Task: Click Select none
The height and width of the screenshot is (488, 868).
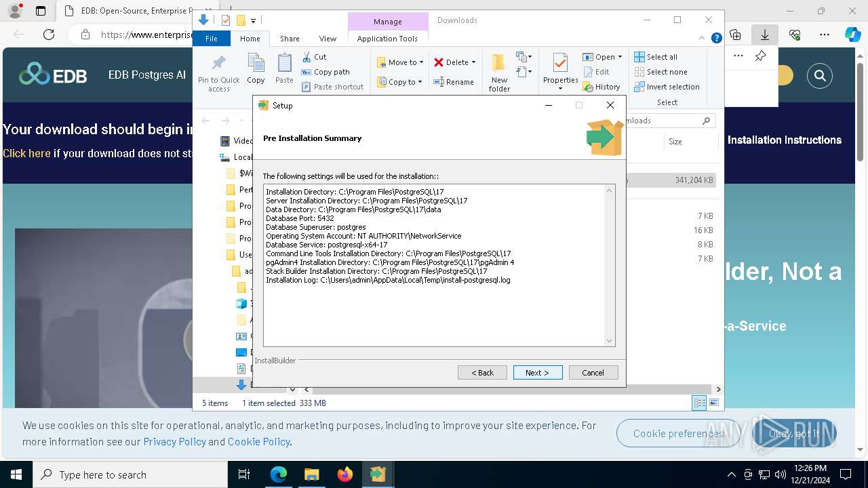Action: point(661,72)
